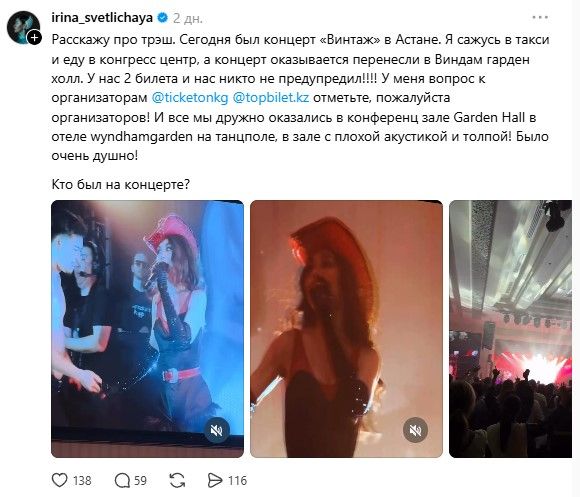Click the 116 shares count
This screenshot has height=497, width=580.
click(x=237, y=481)
